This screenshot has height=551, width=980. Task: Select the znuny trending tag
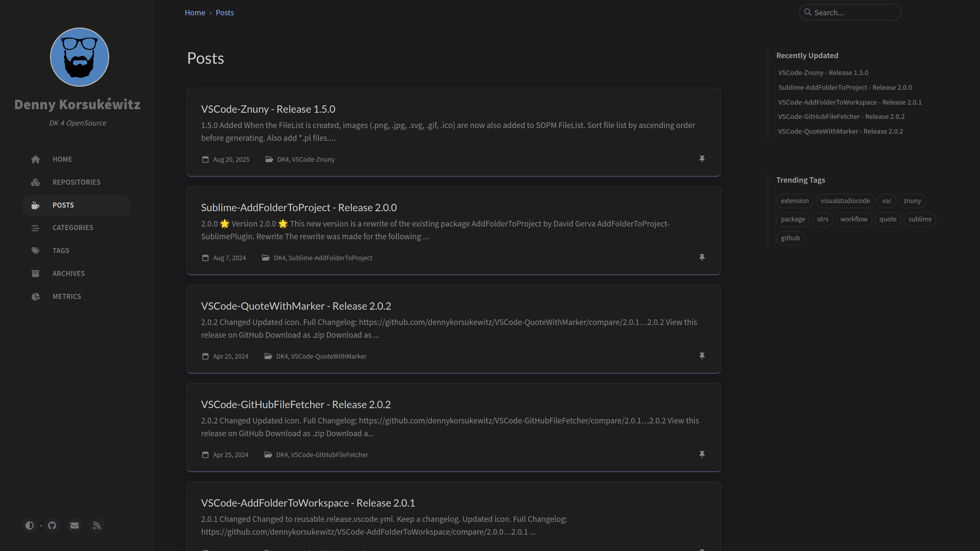click(x=912, y=201)
